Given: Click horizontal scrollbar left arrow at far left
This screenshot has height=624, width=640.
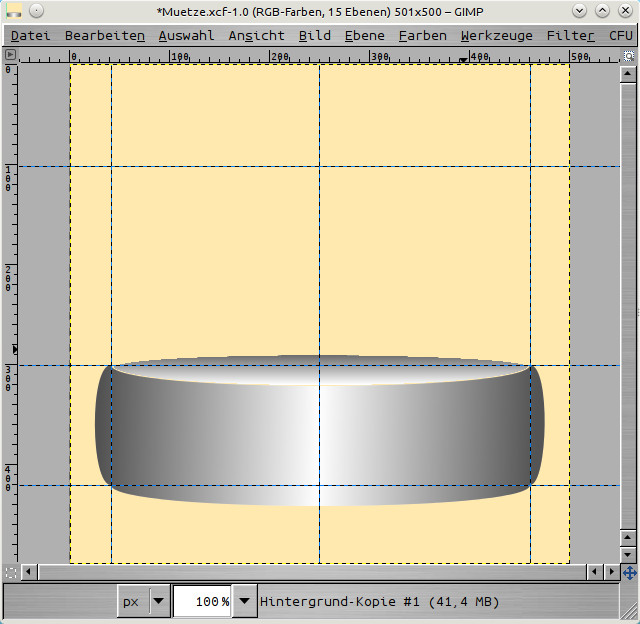Looking at the screenshot, I should [28, 572].
